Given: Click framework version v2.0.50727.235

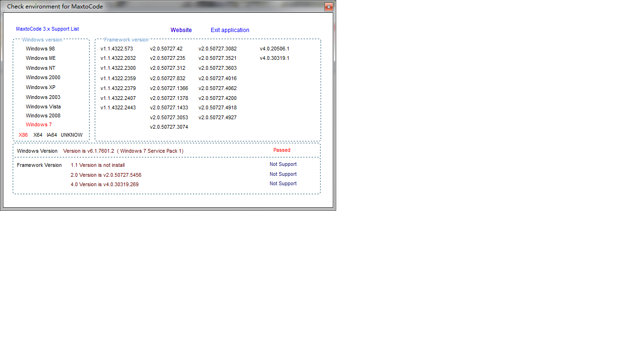Looking at the screenshot, I should click(x=168, y=58).
